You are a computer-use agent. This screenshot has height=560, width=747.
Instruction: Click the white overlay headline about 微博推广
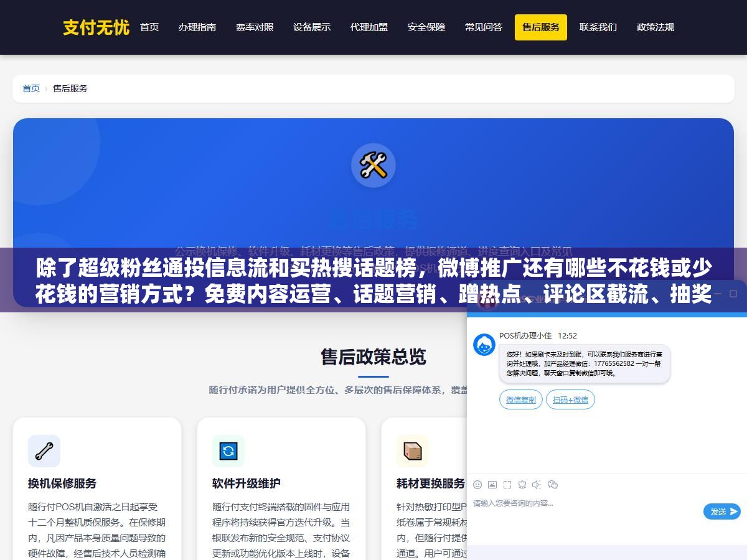tap(374, 281)
